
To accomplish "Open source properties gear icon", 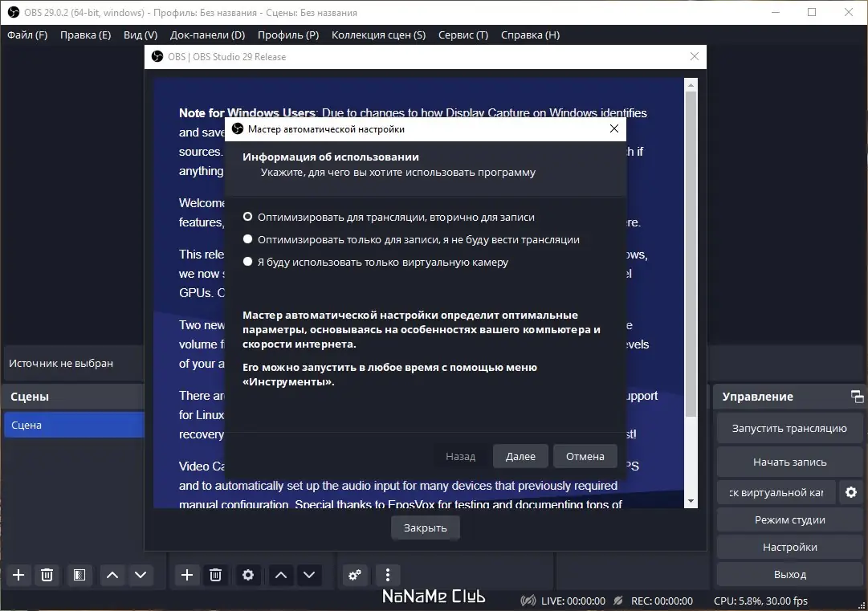I will 248,575.
